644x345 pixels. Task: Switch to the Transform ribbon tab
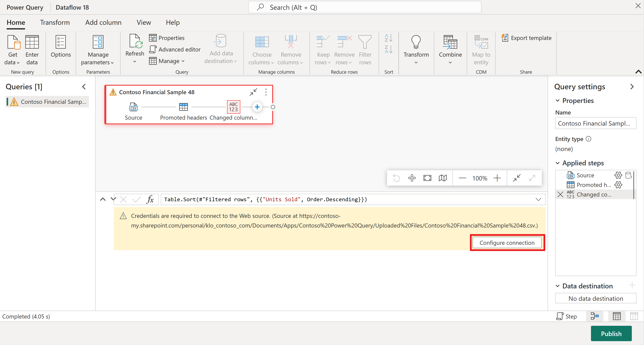coord(55,22)
